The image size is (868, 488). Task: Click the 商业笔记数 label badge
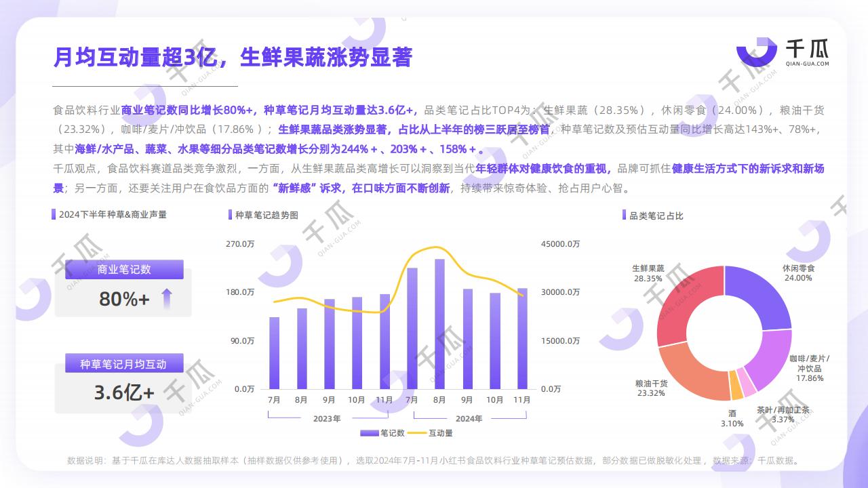(x=124, y=269)
